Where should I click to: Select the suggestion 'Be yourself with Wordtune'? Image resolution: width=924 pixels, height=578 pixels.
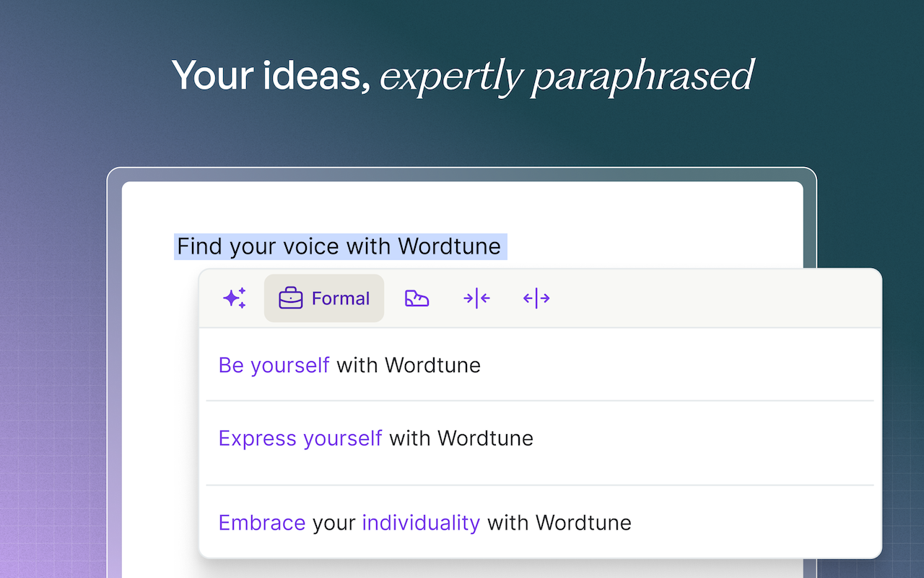[x=349, y=365]
